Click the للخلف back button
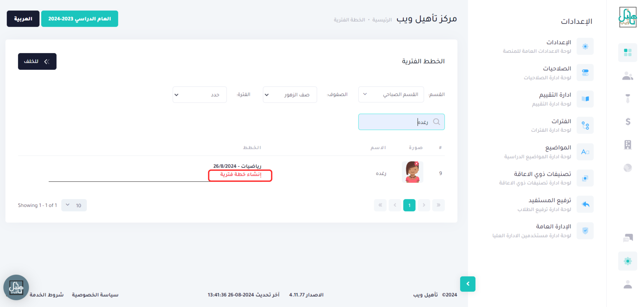This screenshot has width=644, height=307. (x=37, y=61)
